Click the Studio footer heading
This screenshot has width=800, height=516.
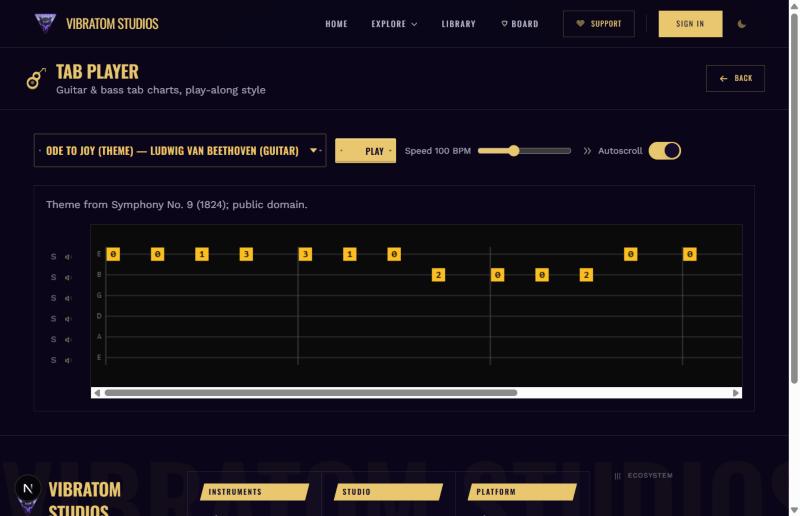(388, 492)
